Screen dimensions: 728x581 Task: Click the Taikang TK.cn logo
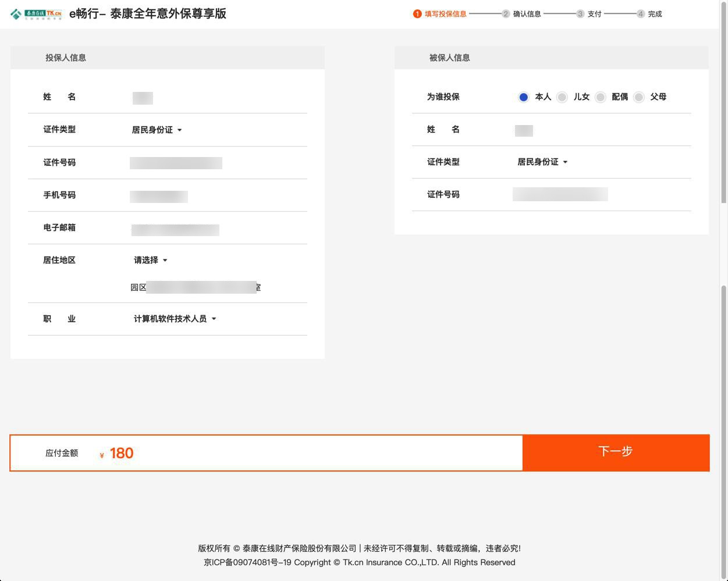[x=36, y=14]
